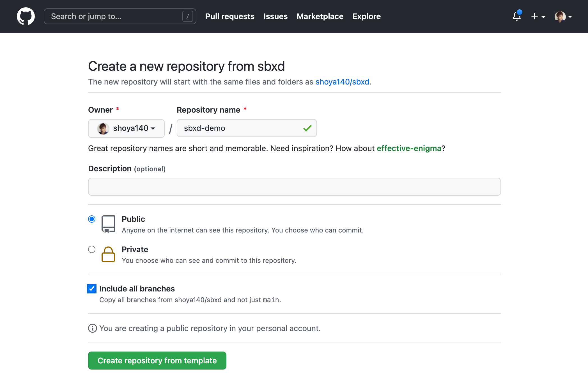Use the effective-enigma suggested name
This screenshot has height=383, width=588.
(x=409, y=148)
